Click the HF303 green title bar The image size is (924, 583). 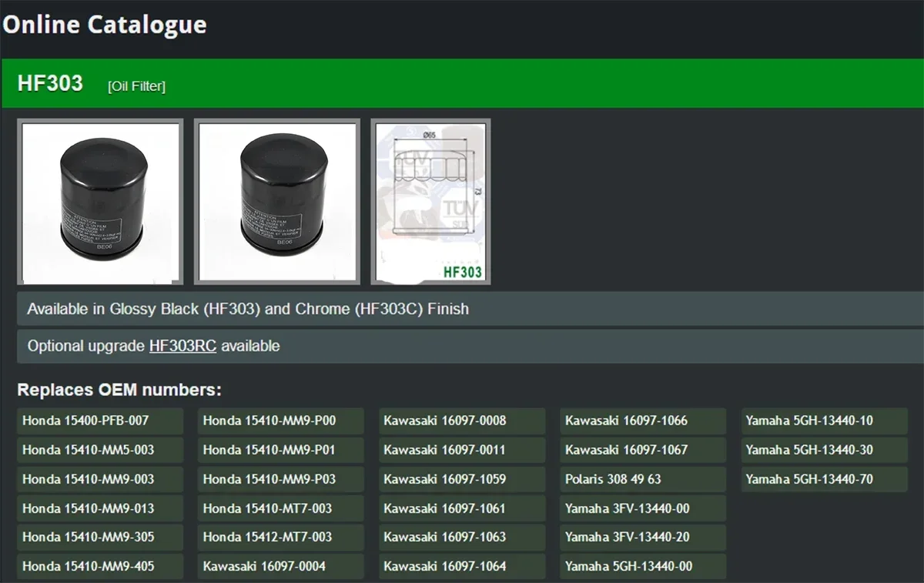tap(462, 83)
